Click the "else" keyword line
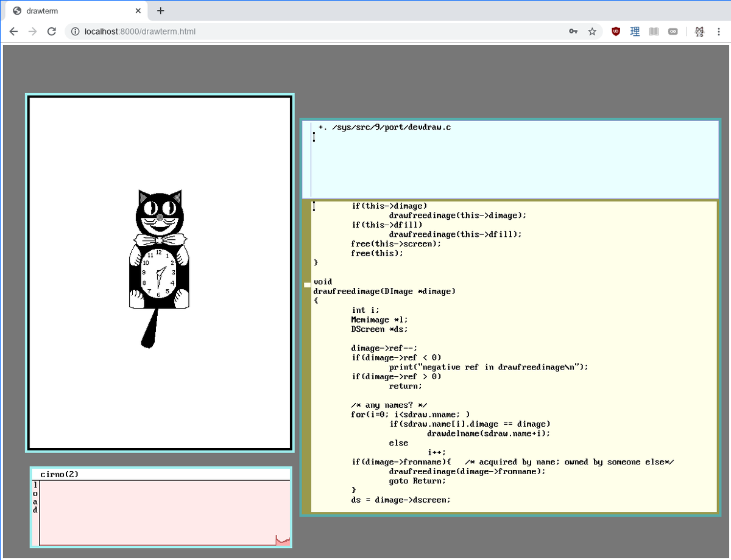The width and height of the screenshot is (731, 560). point(399,443)
